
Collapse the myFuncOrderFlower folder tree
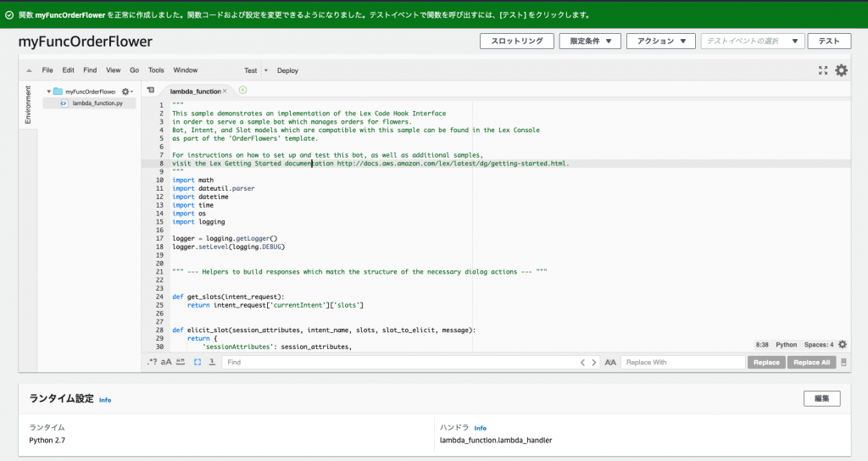click(48, 92)
